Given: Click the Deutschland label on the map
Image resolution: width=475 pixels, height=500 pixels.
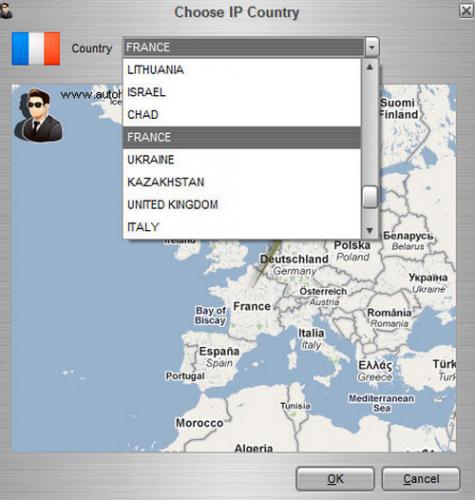Looking at the screenshot, I should [x=294, y=259].
